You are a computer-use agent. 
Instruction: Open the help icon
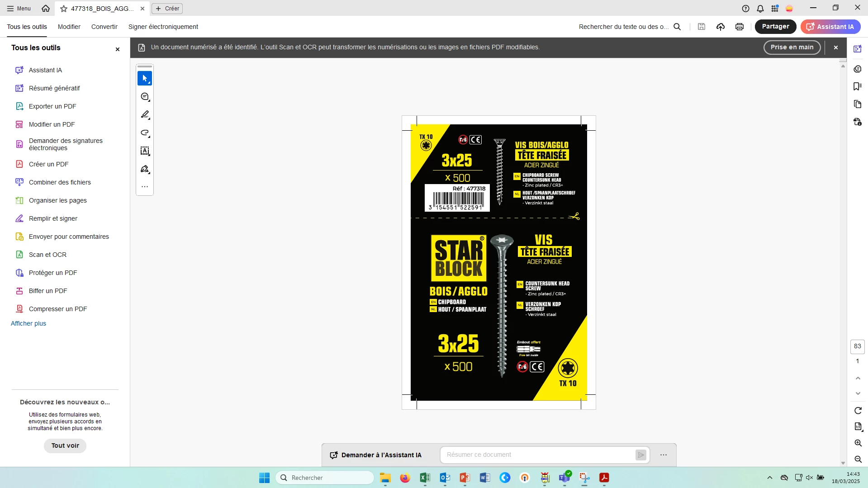746,9
